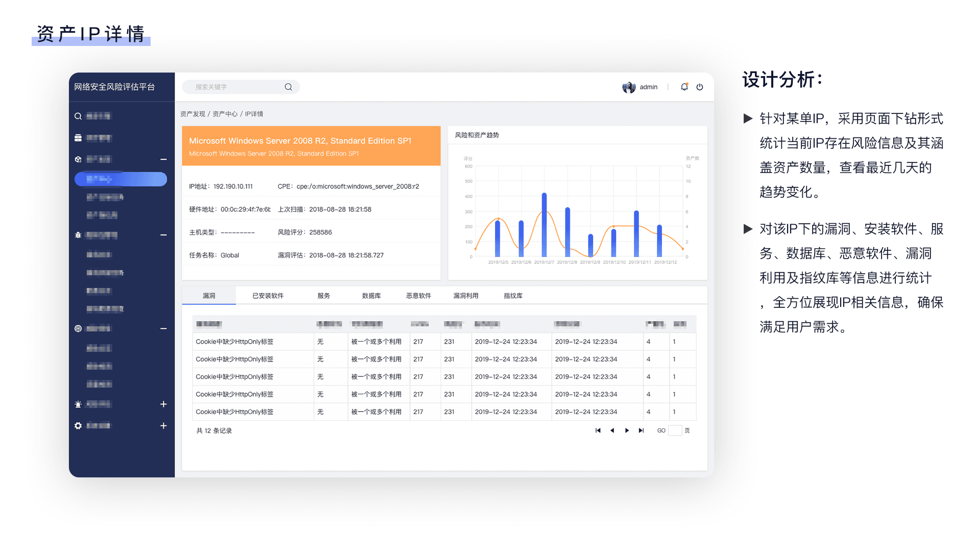Click the bug icon in the sidebar
This screenshot has height=552, width=980.
pos(78,235)
